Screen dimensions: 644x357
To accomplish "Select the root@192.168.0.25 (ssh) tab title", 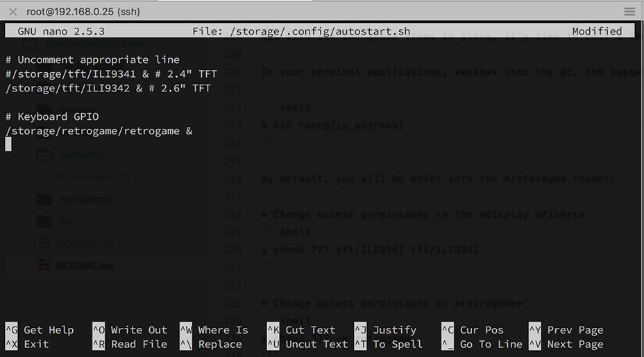I will [x=83, y=12].
